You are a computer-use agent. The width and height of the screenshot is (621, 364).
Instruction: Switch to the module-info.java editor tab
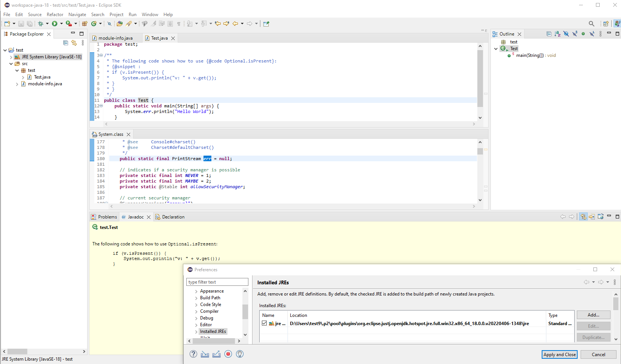click(x=115, y=38)
